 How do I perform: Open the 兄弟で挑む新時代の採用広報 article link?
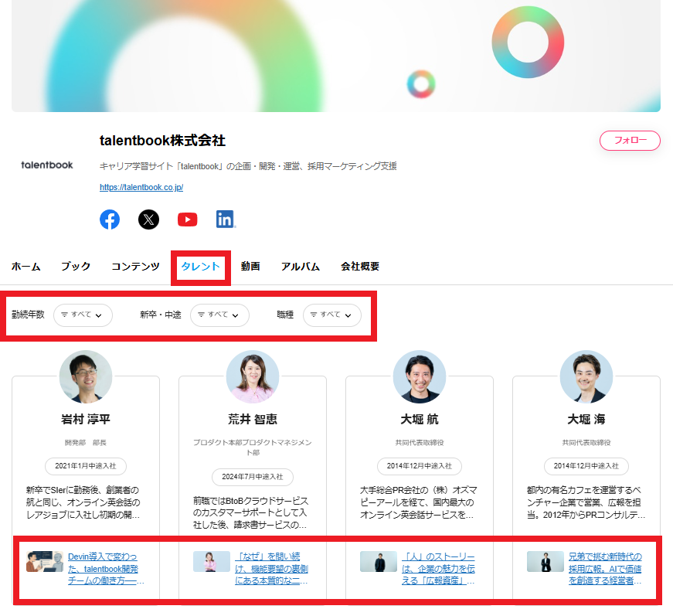click(605, 568)
